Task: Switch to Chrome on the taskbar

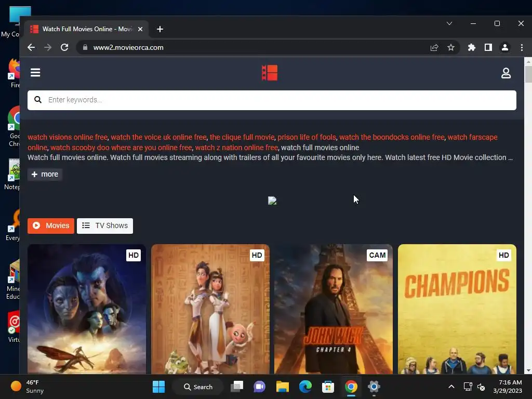Action: [x=351, y=387]
